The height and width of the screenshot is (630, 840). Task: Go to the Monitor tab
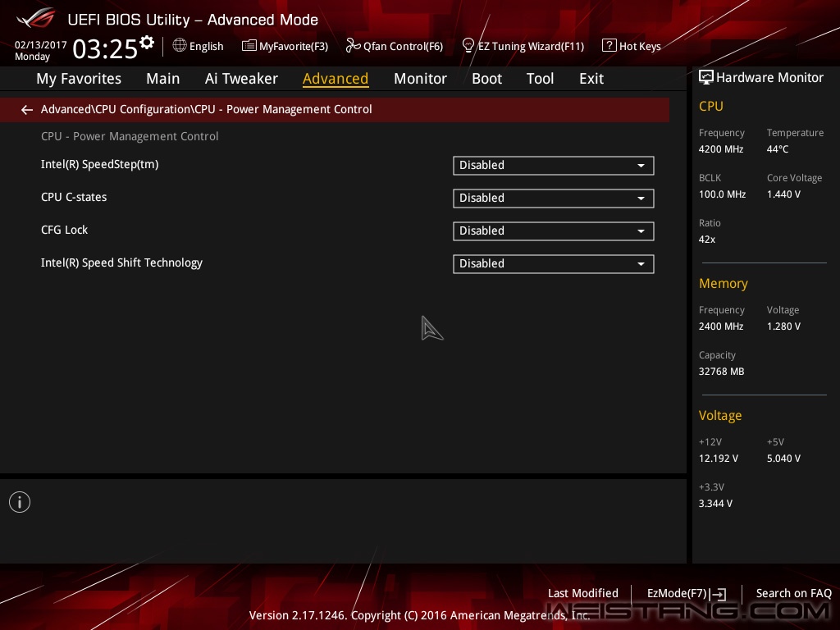coord(420,79)
